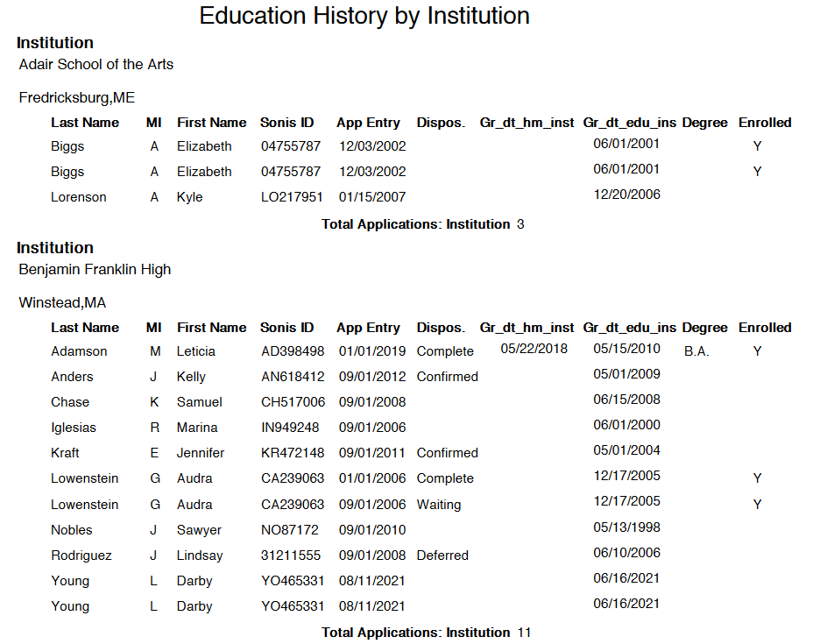Click the Deferred disposition for Rodriguez
This screenshot has width=820, height=644.
point(442,556)
